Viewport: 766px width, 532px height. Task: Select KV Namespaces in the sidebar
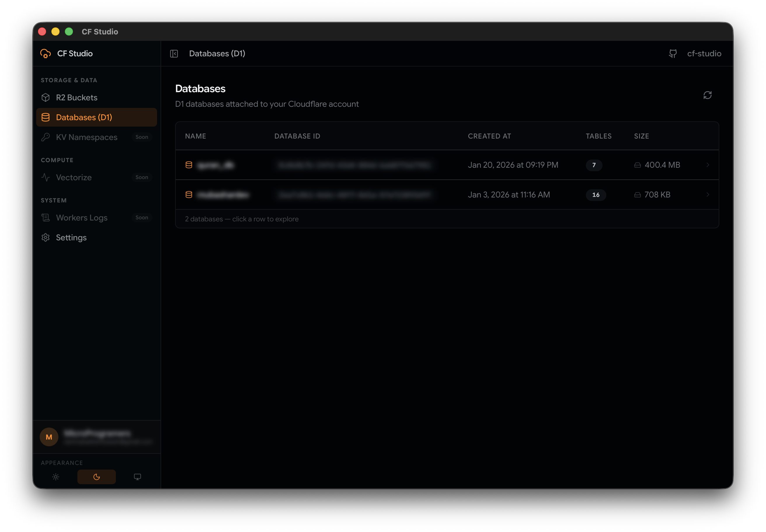[x=96, y=137]
